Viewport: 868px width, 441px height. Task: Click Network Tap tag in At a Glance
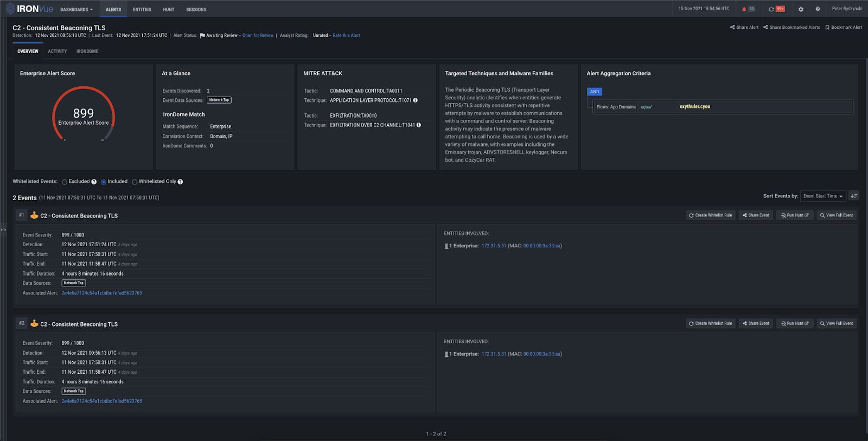point(219,100)
